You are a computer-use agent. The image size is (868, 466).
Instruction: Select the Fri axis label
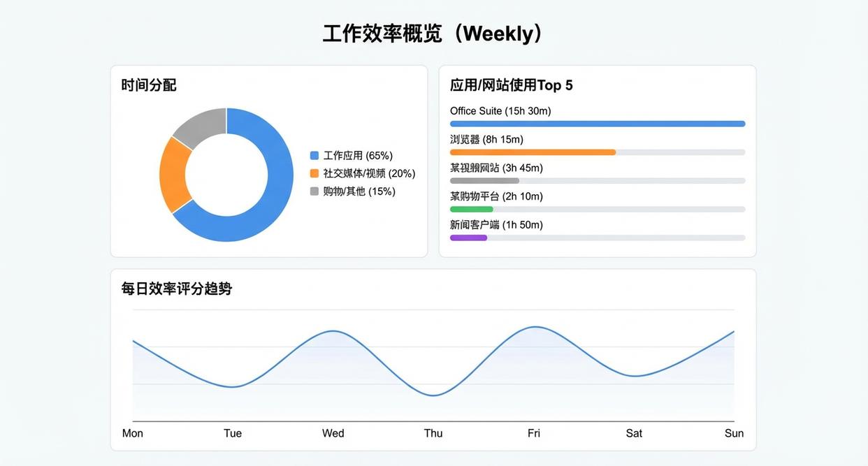click(533, 433)
